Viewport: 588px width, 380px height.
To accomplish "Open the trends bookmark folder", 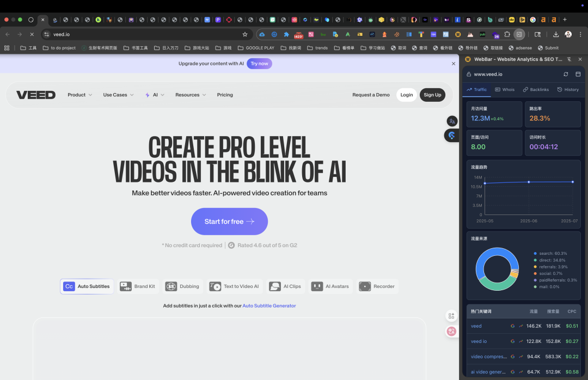I will (x=317, y=48).
